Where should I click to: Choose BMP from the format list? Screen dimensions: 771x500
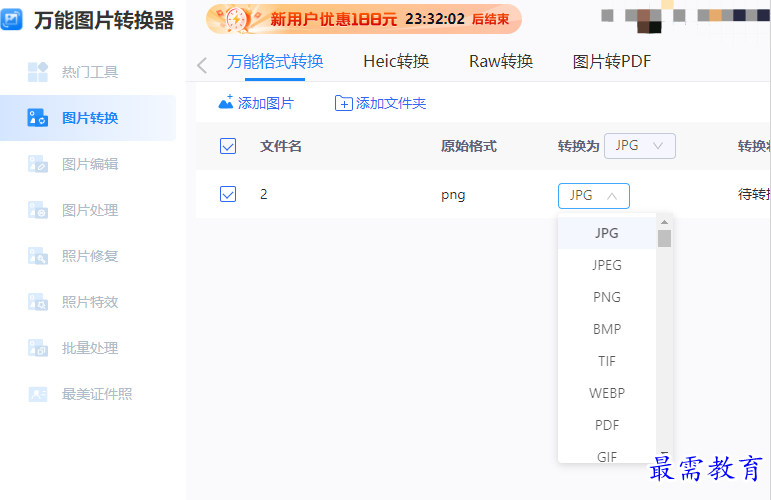(x=607, y=329)
